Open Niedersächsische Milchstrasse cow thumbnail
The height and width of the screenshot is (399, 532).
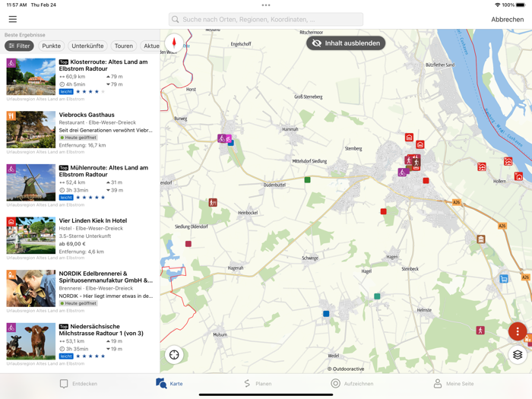point(31,341)
